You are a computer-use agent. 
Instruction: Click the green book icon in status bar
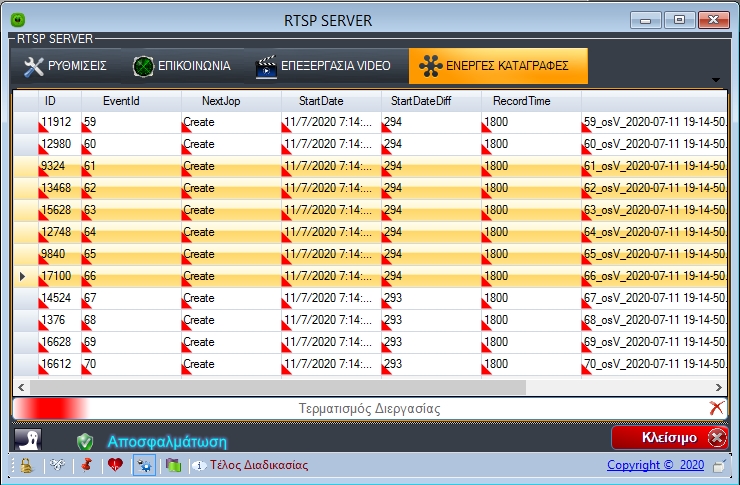(x=173, y=465)
